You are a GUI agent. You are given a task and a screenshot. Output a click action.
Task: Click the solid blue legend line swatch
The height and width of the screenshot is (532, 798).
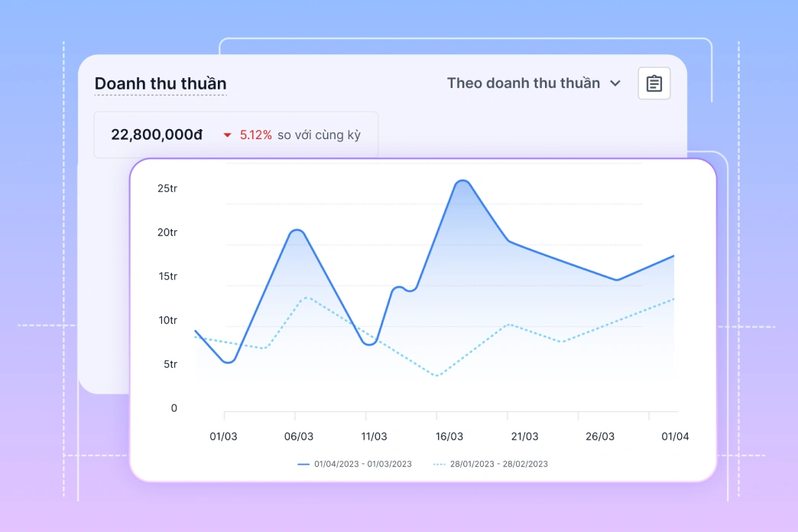(303, 464)
